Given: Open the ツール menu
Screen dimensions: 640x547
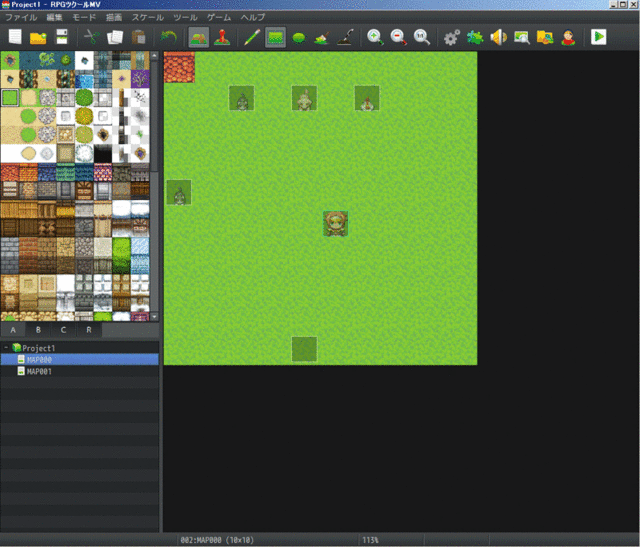Looking at the screenshot, I should pos(185,18).
